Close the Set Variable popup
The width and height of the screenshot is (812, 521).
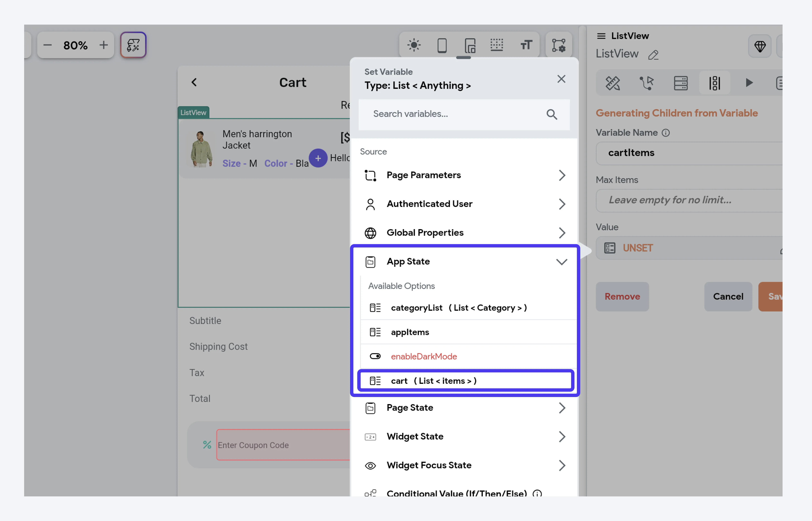click(x=561, y=79)
